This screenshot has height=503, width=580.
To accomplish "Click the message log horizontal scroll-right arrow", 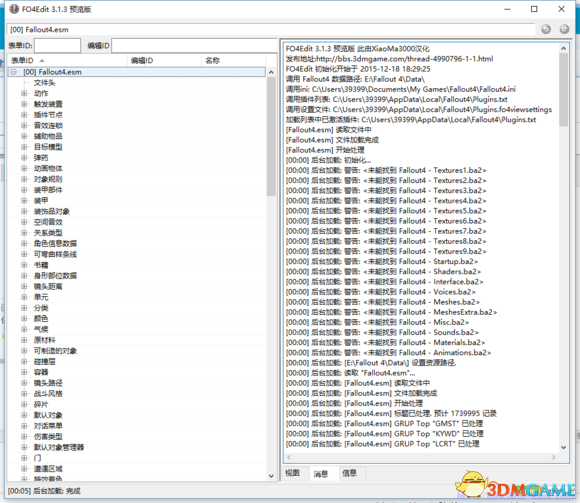I will pos(554,458).
